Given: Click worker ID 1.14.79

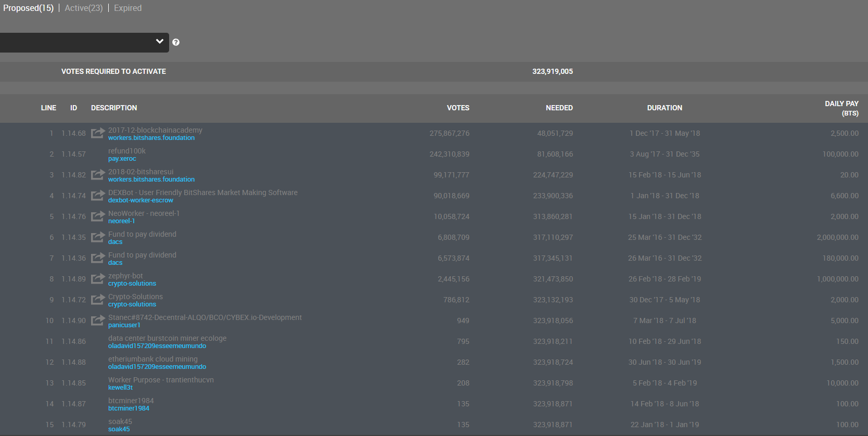Looking at the screenshot, I should 73,425.
